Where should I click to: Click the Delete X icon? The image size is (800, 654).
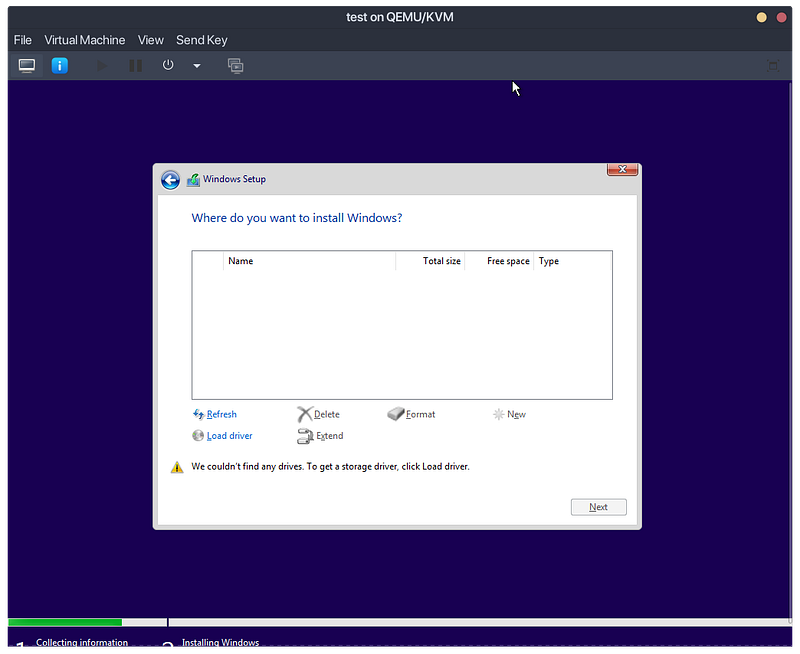click(305, 414)
